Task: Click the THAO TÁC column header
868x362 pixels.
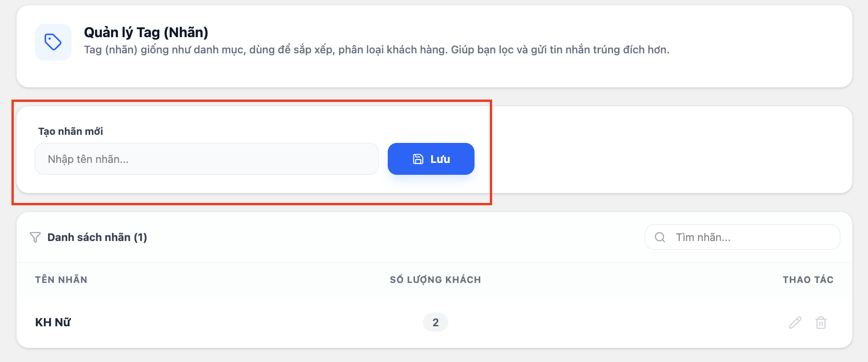Action: click(x=808, y=280)
